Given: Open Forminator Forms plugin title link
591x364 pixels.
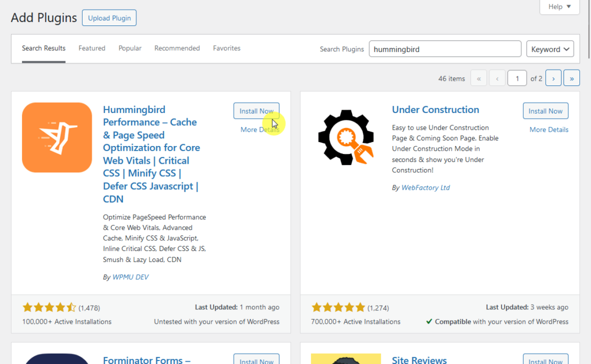Looking at the screenshot, I should coord(147,360).
